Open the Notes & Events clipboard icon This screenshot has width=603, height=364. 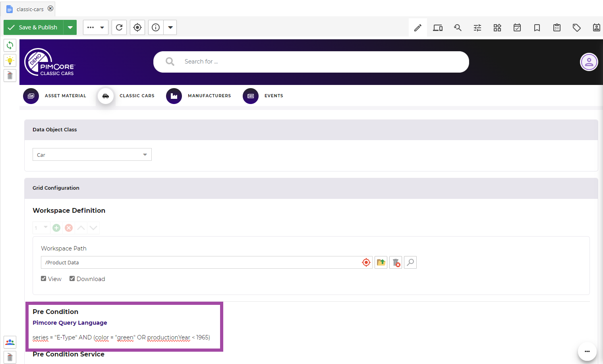[x=557, y=27]
